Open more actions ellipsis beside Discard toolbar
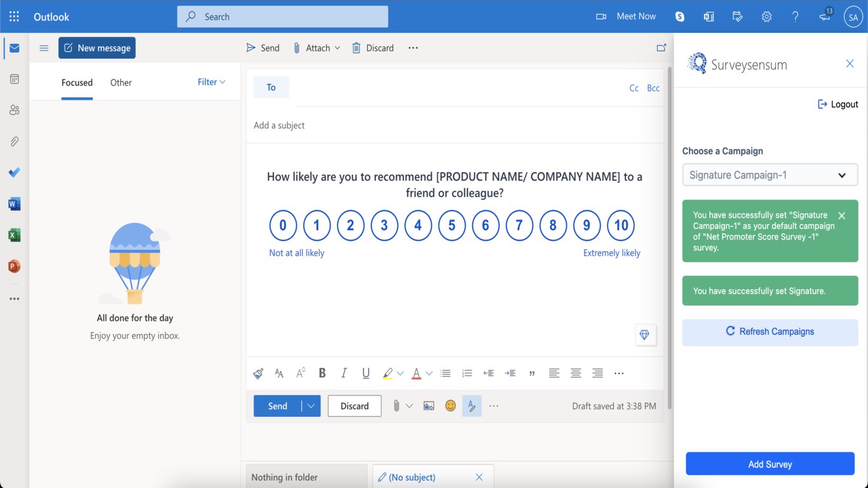This screenshot has width=868, height=488. [413, 48]
